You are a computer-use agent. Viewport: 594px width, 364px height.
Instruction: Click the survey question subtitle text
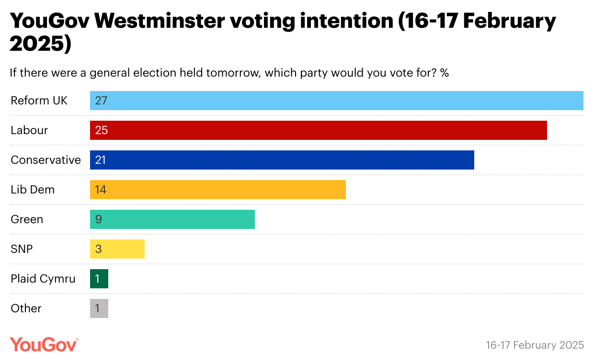click(x=229, y=73)
